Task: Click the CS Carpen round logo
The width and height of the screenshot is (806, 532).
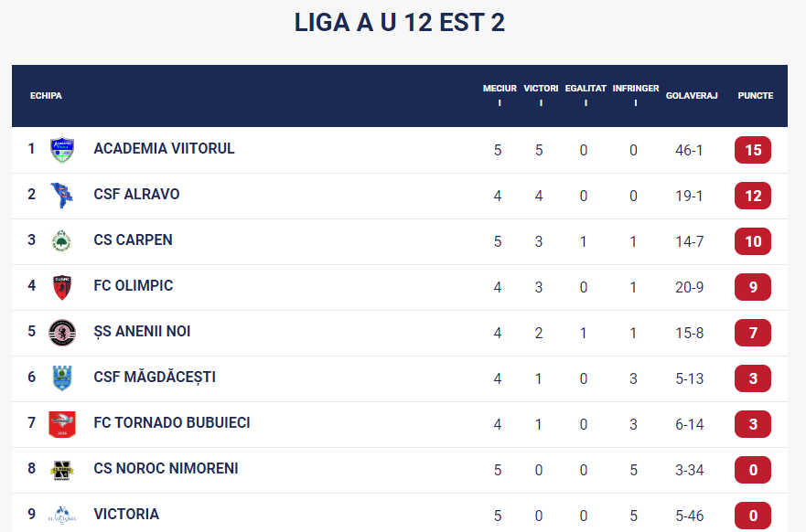Action: [x=62, y=240]
